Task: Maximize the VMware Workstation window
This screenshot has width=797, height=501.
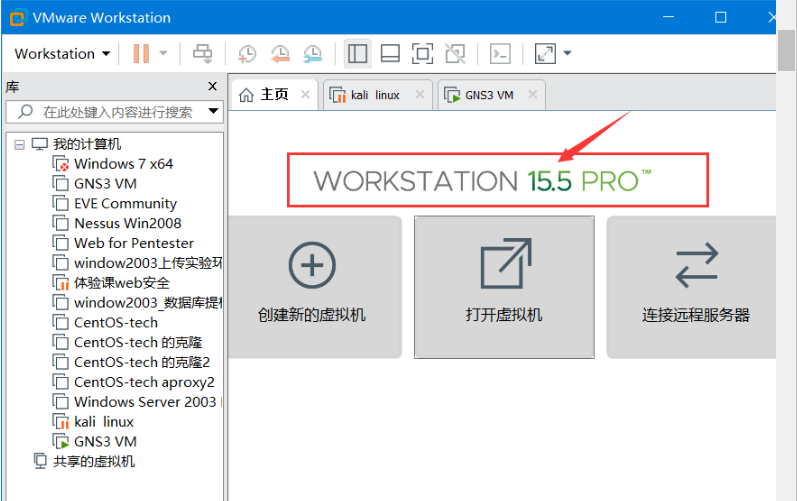Action: [720, 17]
